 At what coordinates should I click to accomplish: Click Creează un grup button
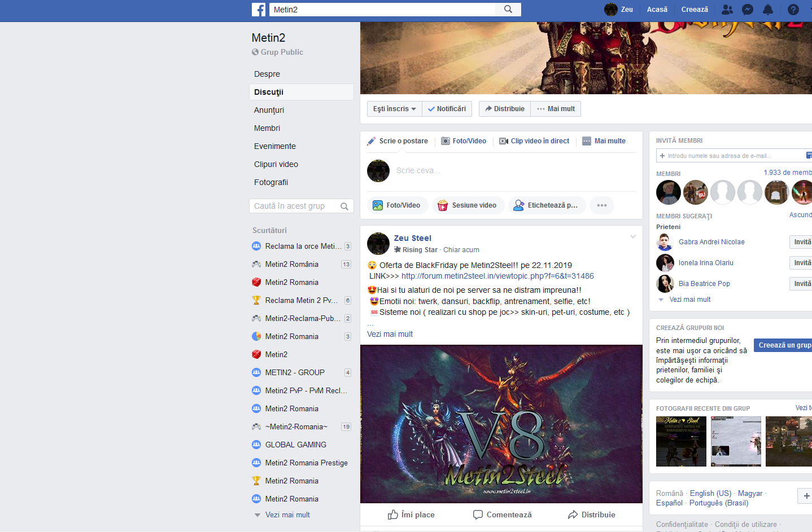pos(783,345)
